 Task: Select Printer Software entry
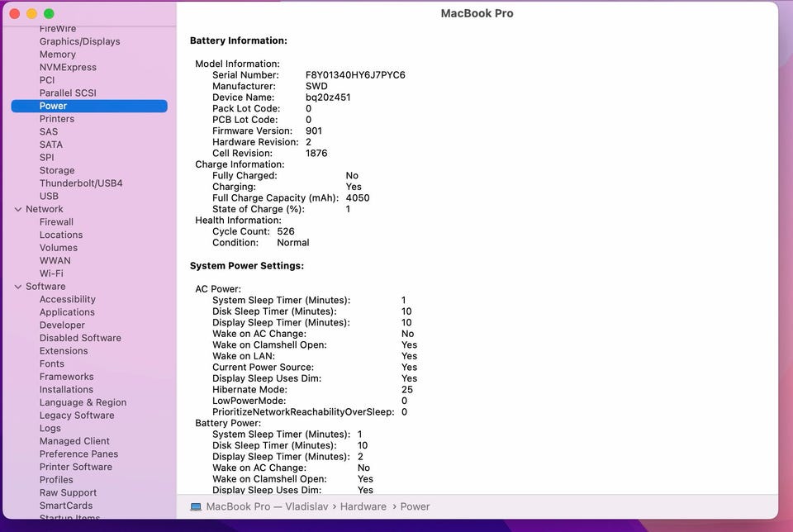[x=76, y=467]
